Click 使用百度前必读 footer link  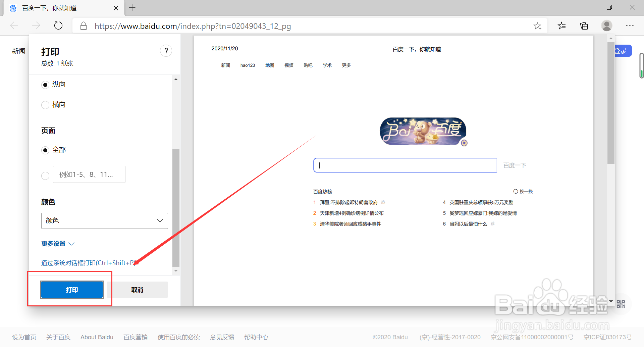pyautogui.click(x=179, y=337)
